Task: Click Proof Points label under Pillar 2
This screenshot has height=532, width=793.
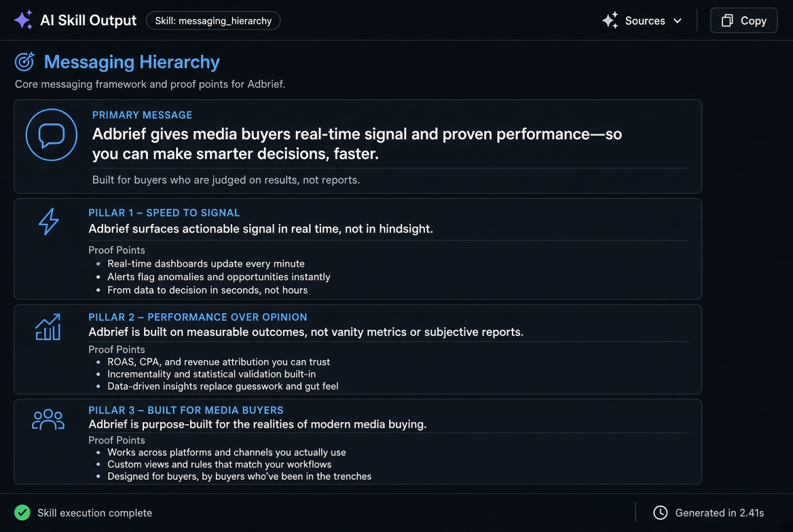Action: tap(116, 349)
